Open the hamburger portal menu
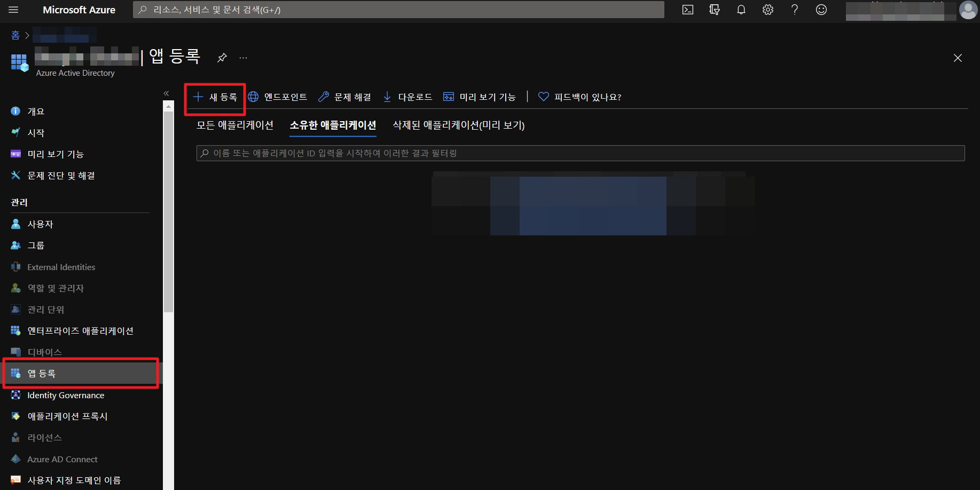This screenshot has height=490, width=980. [x=13, y=10]
